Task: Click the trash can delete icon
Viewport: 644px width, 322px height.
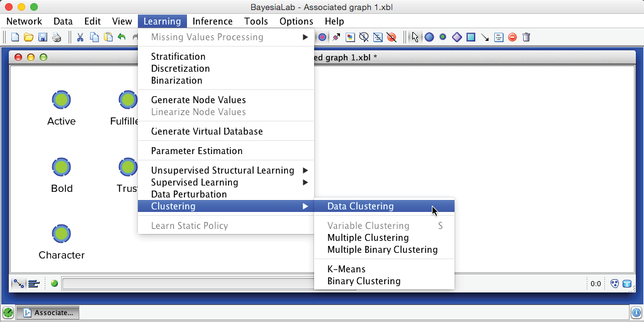Action: (526, 37)
